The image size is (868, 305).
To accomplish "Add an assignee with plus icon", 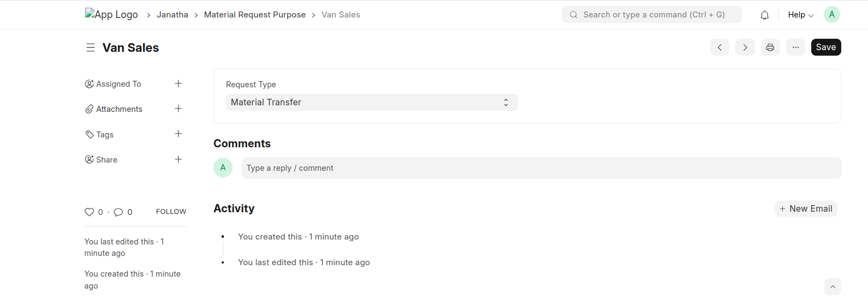I will (x=178, y=83).
